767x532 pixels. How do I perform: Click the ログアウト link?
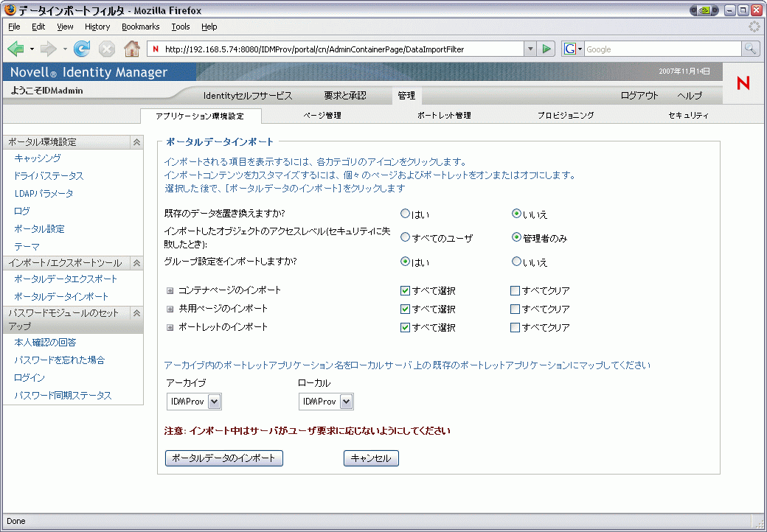pos(639,96)
